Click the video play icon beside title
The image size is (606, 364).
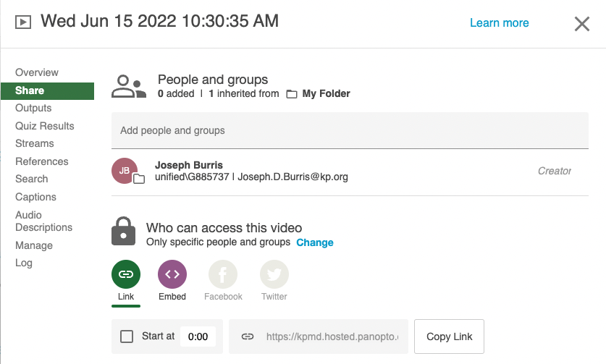pos(23,22)
